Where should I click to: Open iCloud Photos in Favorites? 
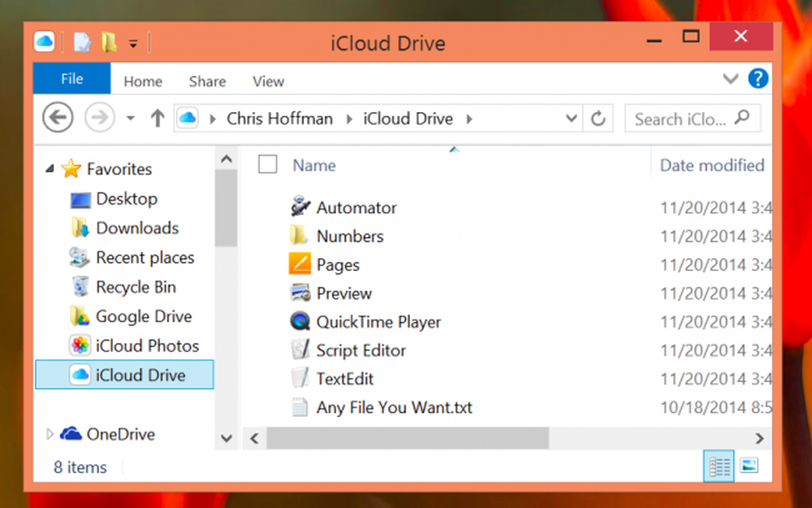pyautogui.click(x=147, y=346)
